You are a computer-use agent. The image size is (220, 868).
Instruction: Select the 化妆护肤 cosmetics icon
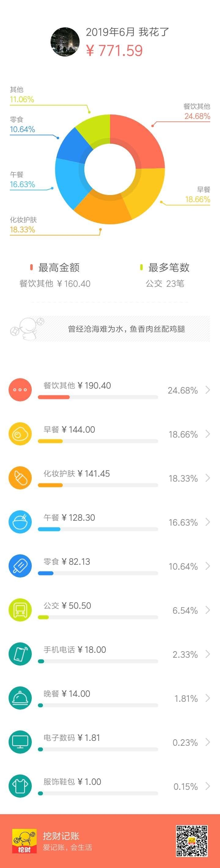click(20, 478)
